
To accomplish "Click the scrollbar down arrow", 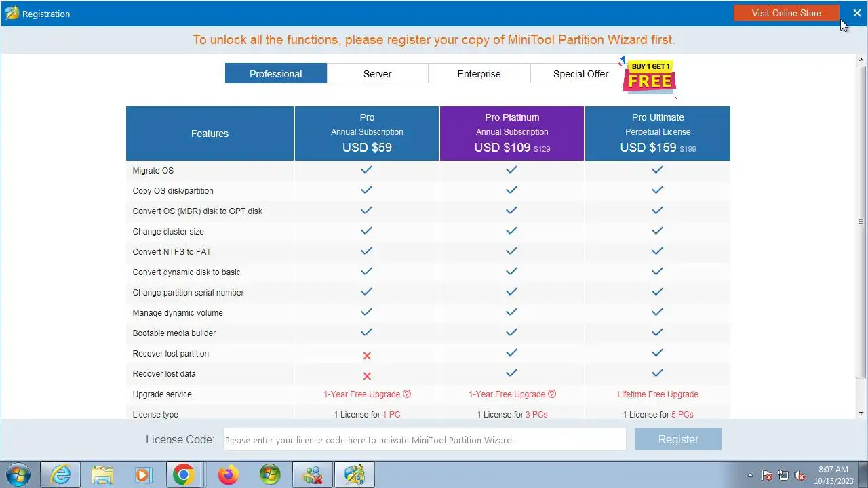I will [x=861, y=413].
